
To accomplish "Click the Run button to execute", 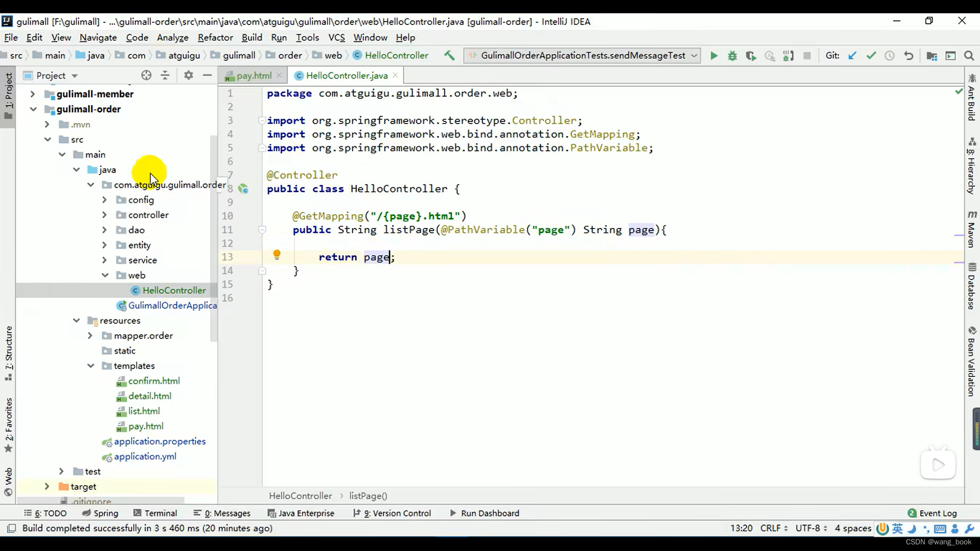I will pyautogui.click(x=714, y=55).
